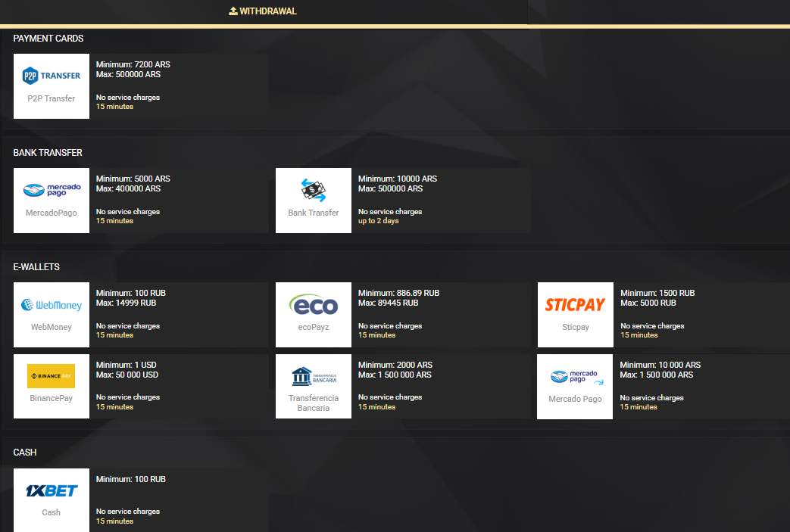Image resolution: width=790 pixels, height=532 pixels.
Task: Click the BinancePay 1 USD minimum details
Action: pos(126,365)
